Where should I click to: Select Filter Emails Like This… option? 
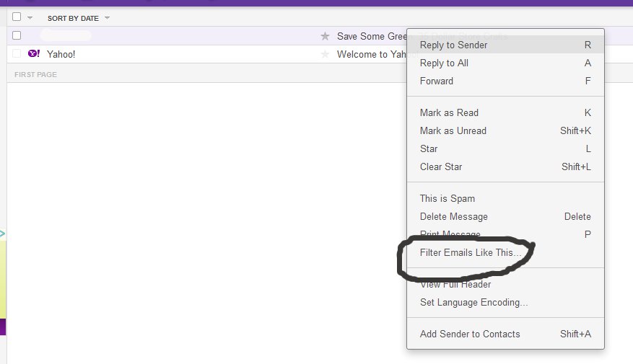pyautogui.click(x=505, y=252)
